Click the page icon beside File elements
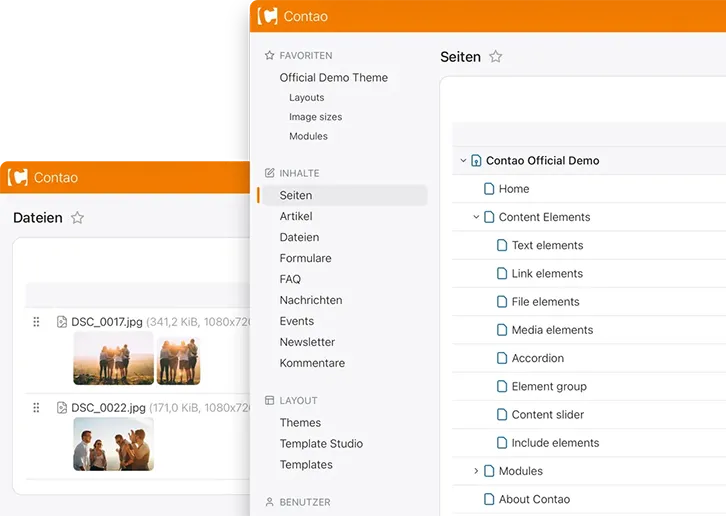 point(502,302)
